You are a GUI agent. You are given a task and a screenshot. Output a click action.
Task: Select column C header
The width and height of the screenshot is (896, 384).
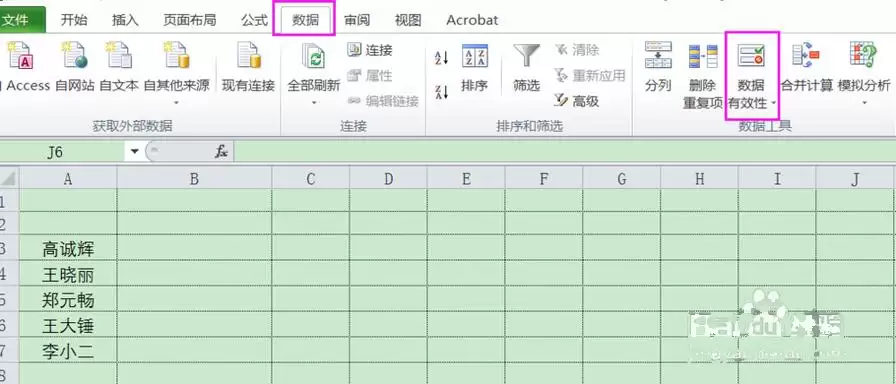[311, 179]
